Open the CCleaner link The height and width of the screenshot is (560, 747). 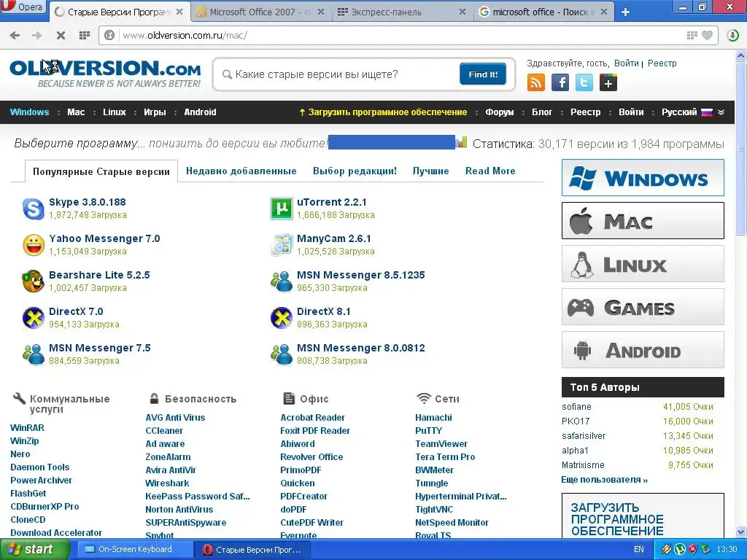164,431
